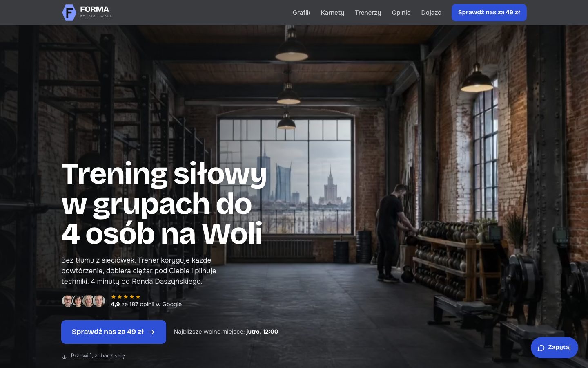Click the down arrow next to Przewiń
The width and height of the screenshot is (588, 368).
click(x=64, y=357)
